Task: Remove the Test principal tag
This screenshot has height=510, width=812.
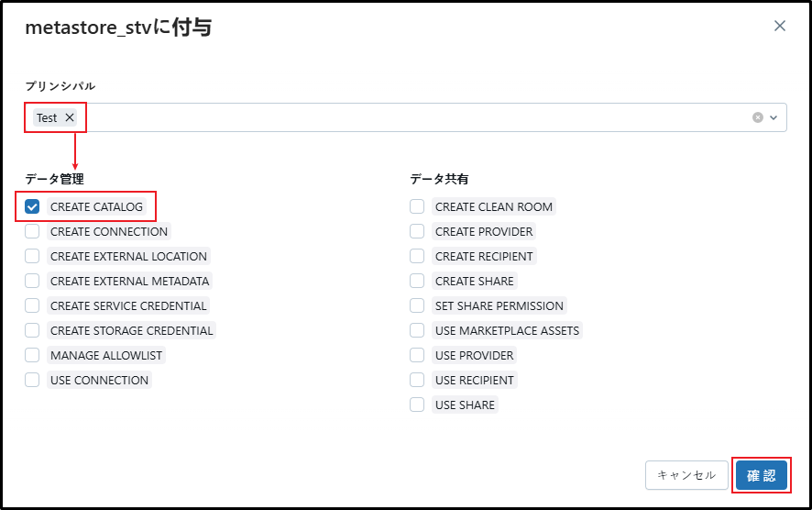Action: pos(70,117)
